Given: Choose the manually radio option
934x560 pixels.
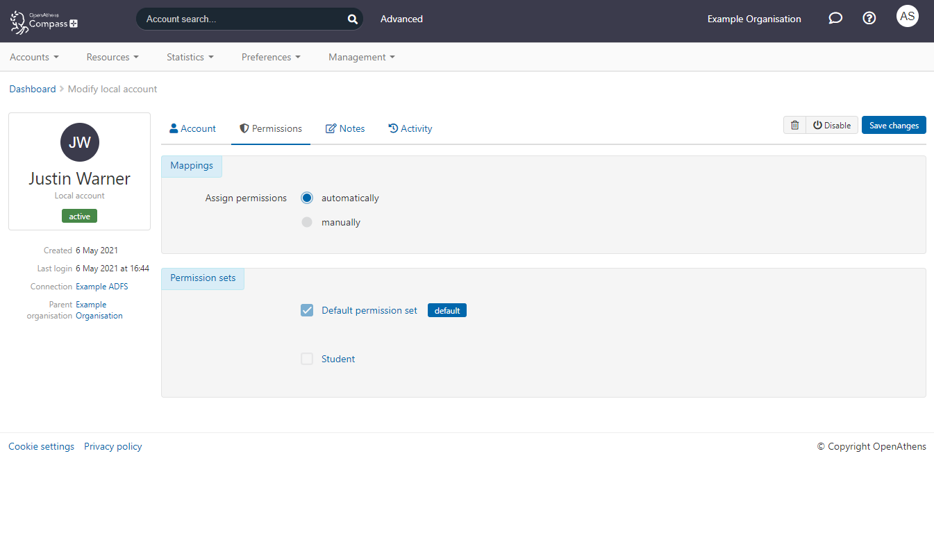Looking at the screenshot, I should pyautogui.click(x=307, y=223).
